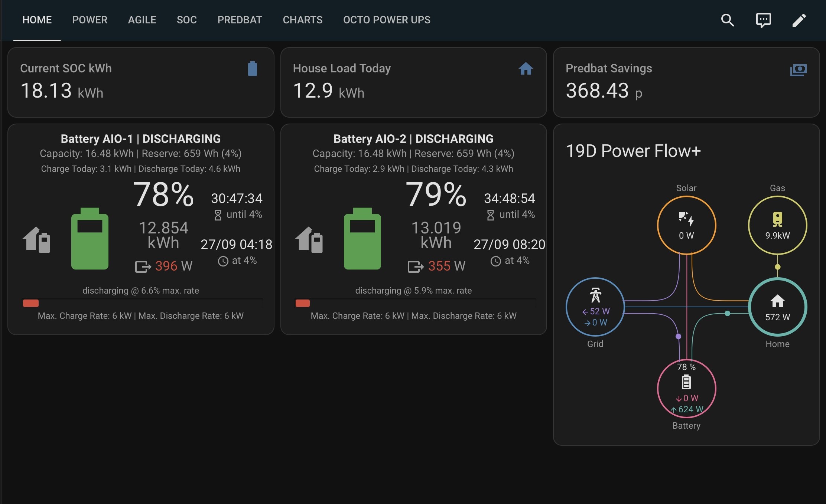Click the 396 W discharge power reading
Screen dimensions: 826x504
point(173,266)
